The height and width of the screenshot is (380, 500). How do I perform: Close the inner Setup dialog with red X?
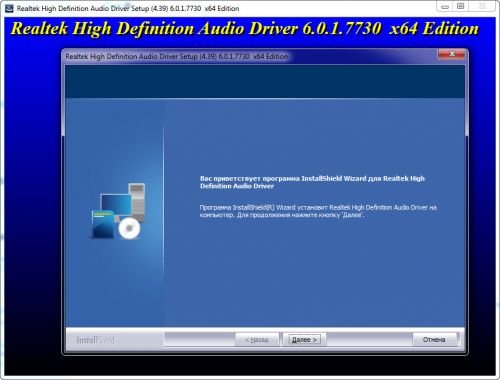click(452, 54)
